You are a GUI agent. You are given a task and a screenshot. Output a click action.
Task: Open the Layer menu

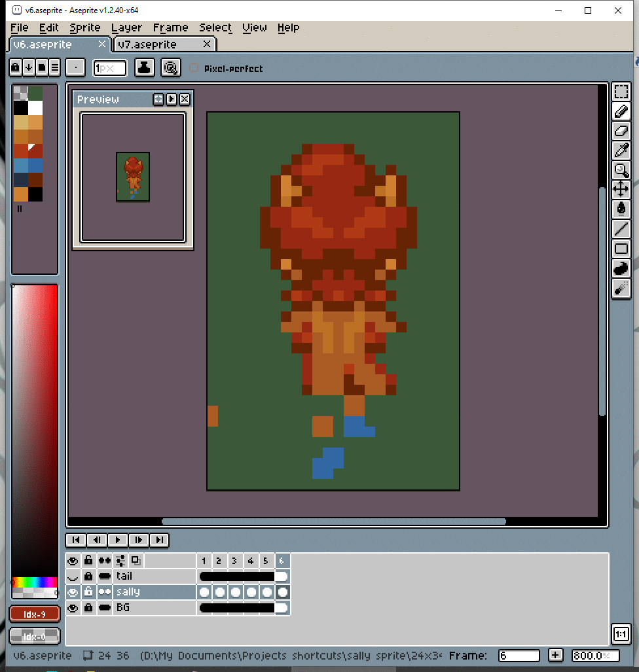tap(126, 27)
